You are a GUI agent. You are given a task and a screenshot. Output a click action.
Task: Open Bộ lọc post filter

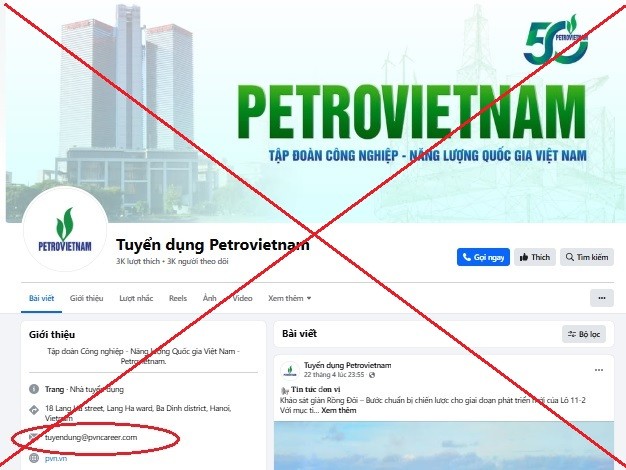tap(584, 334)
